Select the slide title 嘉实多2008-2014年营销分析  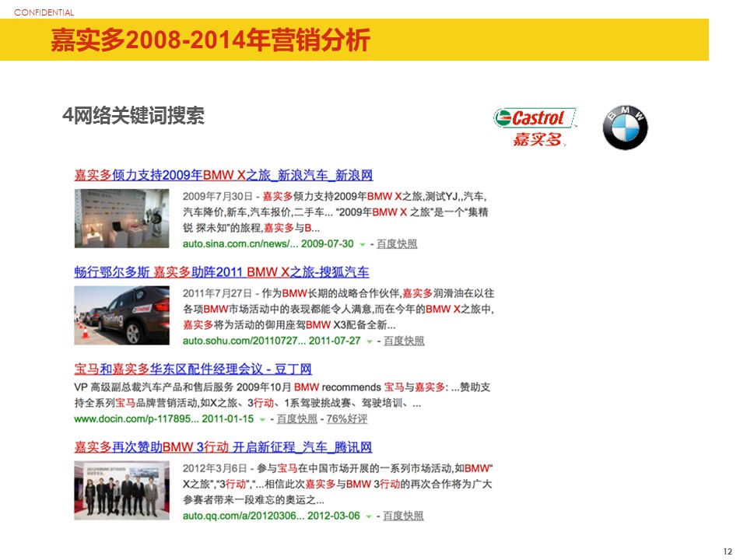point(211,40)
